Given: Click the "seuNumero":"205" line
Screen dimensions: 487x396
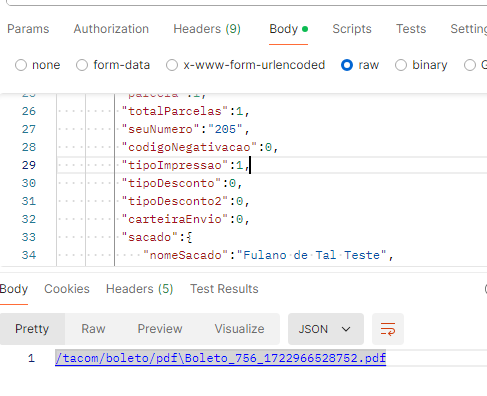Looking at the screenshot, I should click(185, 129).
